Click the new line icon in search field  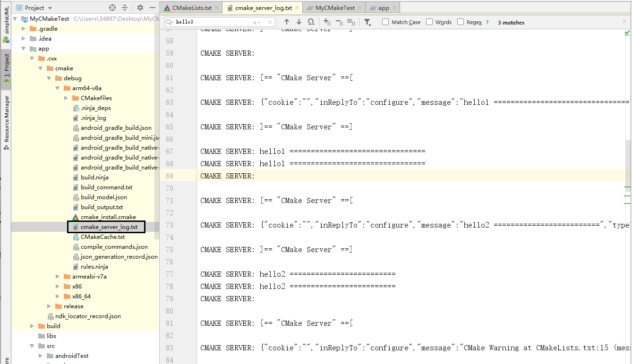click(257, 22)
